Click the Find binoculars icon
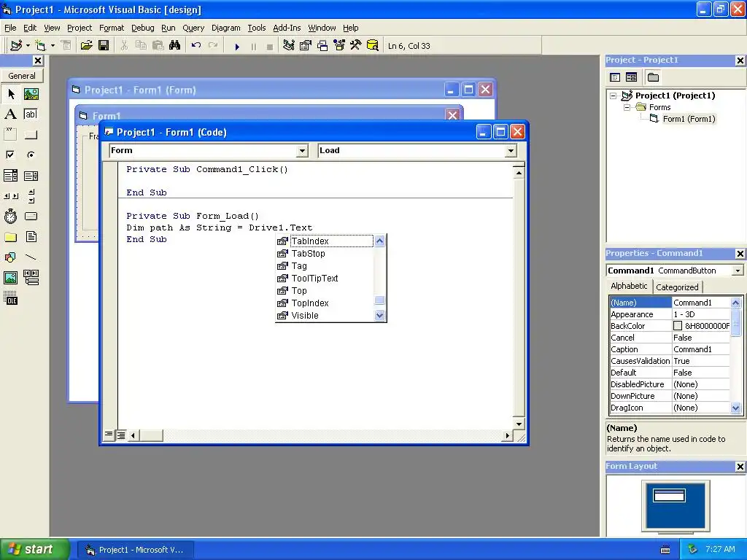Viewport: 747px width, 560px height. [175, 46]
